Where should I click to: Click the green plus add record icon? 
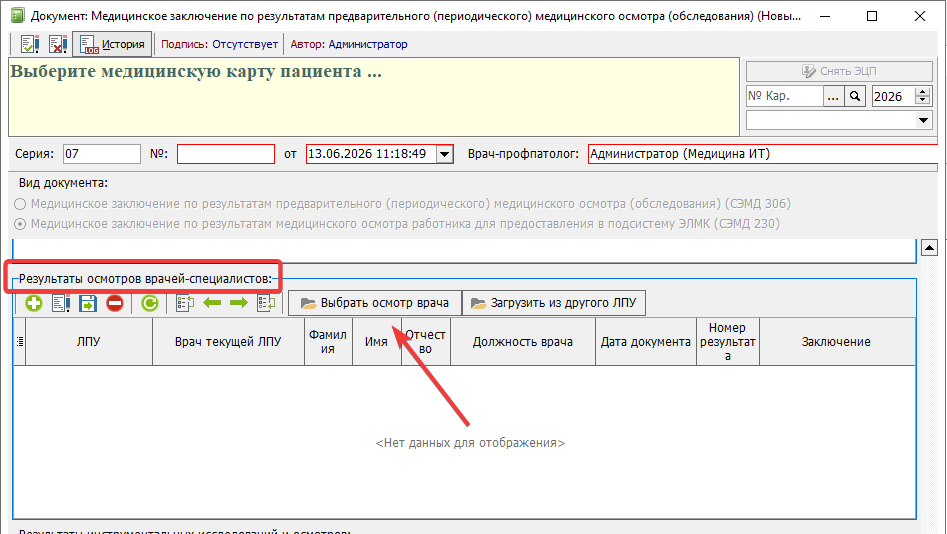(34, 303)
